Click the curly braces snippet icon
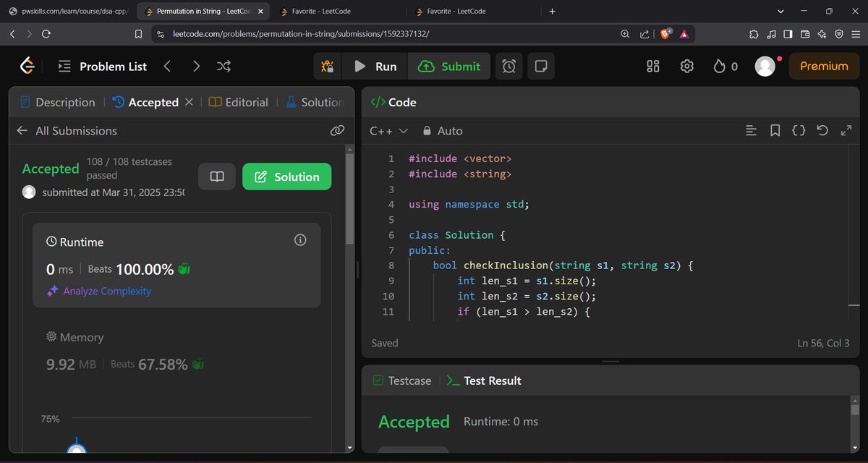 tap(799, 131)
